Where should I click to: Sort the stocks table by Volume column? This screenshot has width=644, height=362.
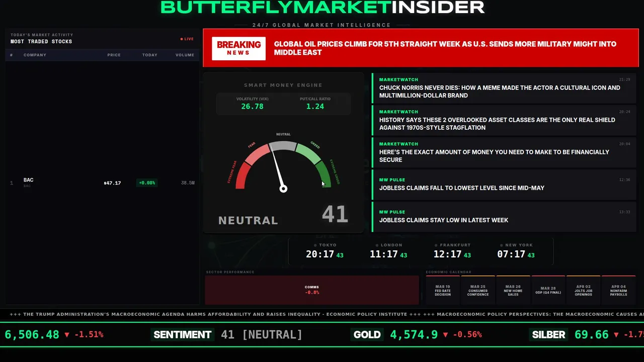(x=185, y=55)
